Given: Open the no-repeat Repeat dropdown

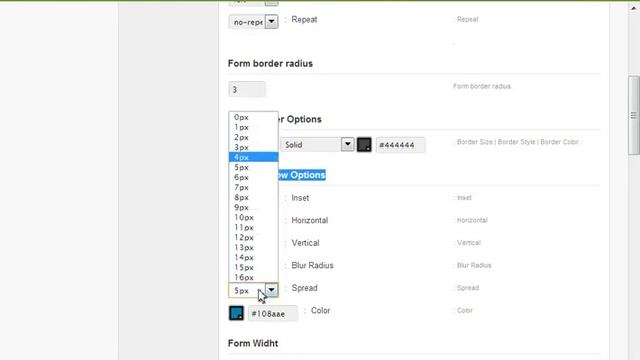Looking at the screenshot, I should 253,22.
